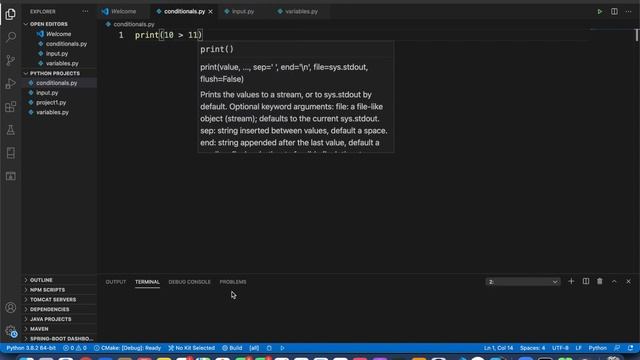
Task: Open notifications bell in status bar
Action: (631, 348)
